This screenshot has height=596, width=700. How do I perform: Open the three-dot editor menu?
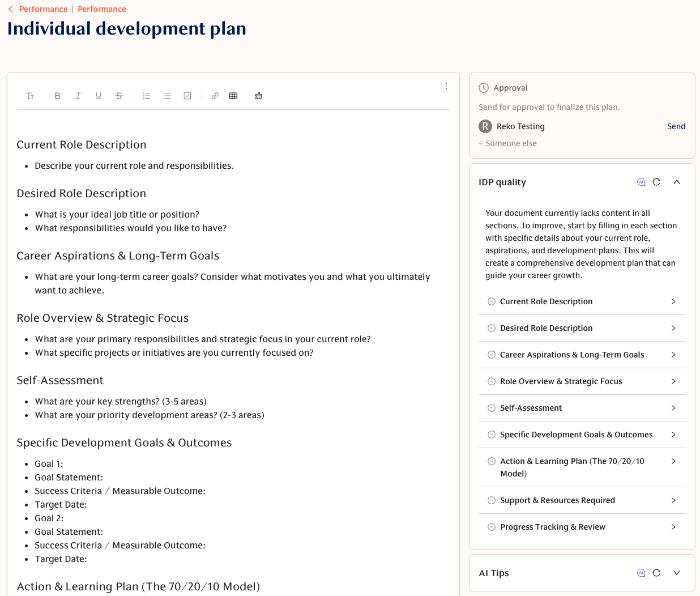446,86
